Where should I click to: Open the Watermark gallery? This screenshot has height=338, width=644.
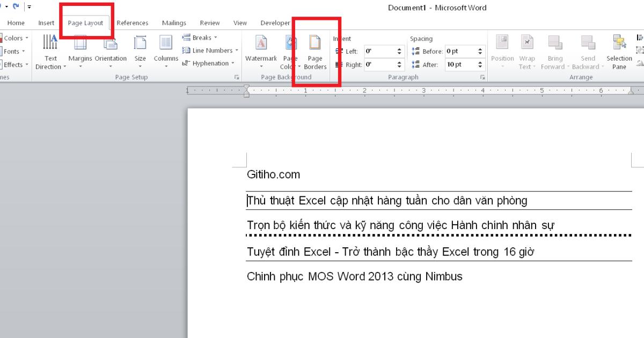point(261,52)
